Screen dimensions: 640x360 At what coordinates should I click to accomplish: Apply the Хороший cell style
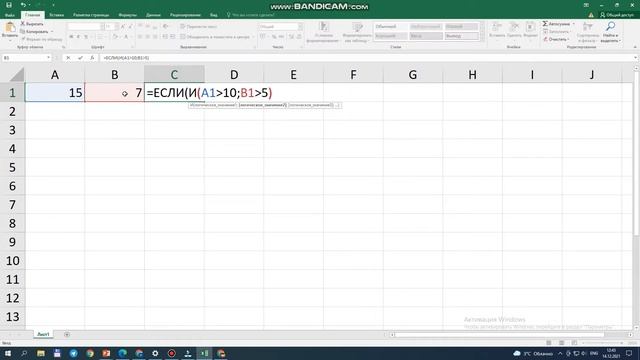(x=391, y=36)
